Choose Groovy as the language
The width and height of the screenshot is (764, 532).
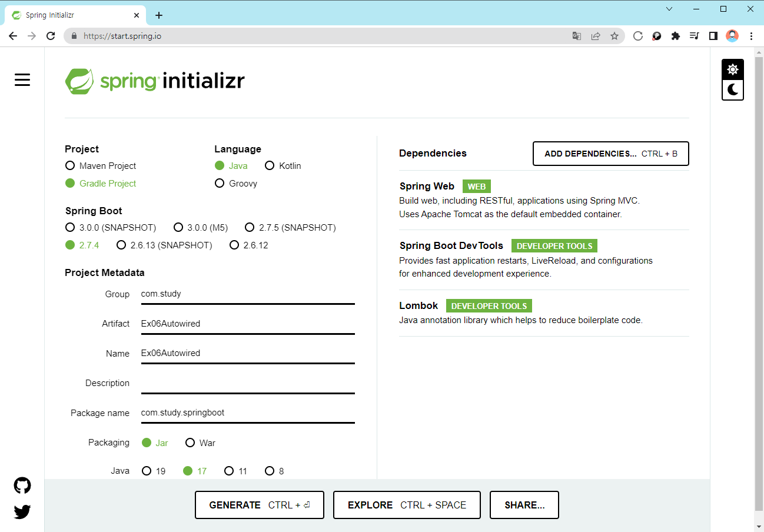coord(236,184)
